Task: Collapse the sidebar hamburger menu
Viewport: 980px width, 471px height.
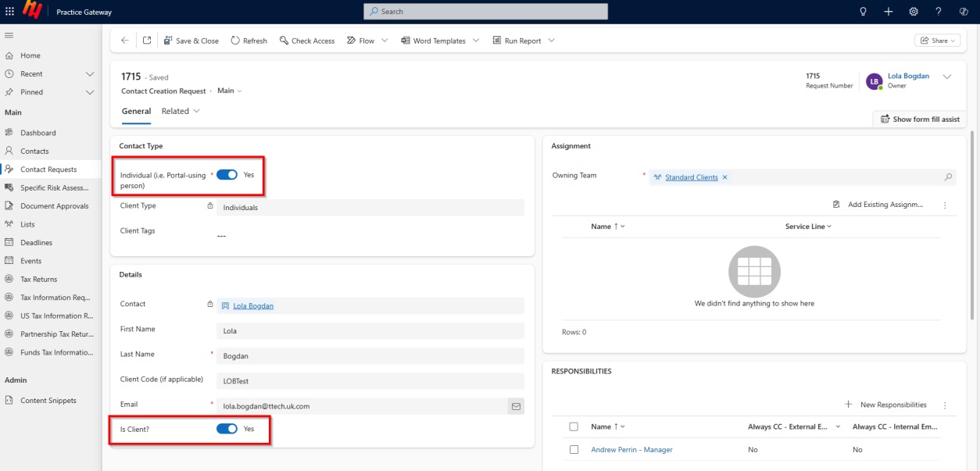Action: (9, 35)
